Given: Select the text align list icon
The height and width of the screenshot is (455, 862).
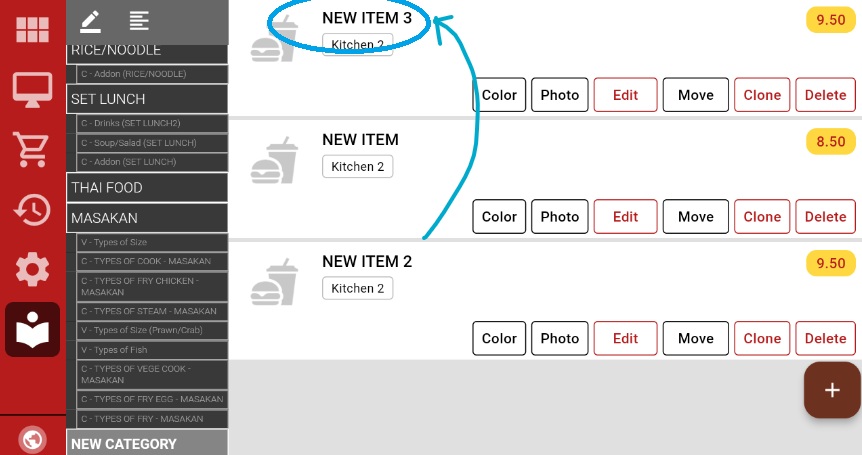Looking at the screenshot, I should pos(139,20).
